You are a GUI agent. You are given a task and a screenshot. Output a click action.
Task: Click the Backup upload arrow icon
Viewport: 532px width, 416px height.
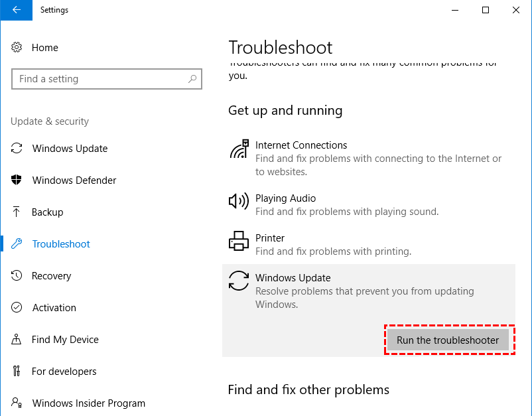pyautogui.click(x=17, y=212)
